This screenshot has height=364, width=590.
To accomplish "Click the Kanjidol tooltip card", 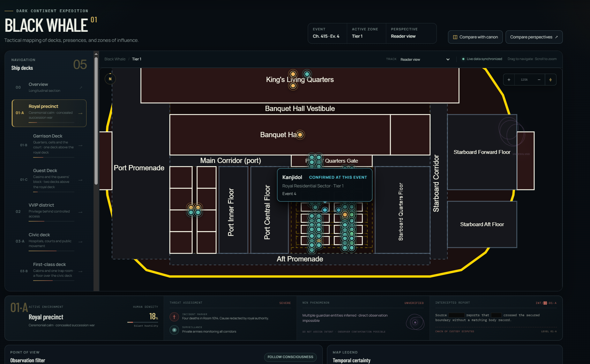I will [324, 185].
